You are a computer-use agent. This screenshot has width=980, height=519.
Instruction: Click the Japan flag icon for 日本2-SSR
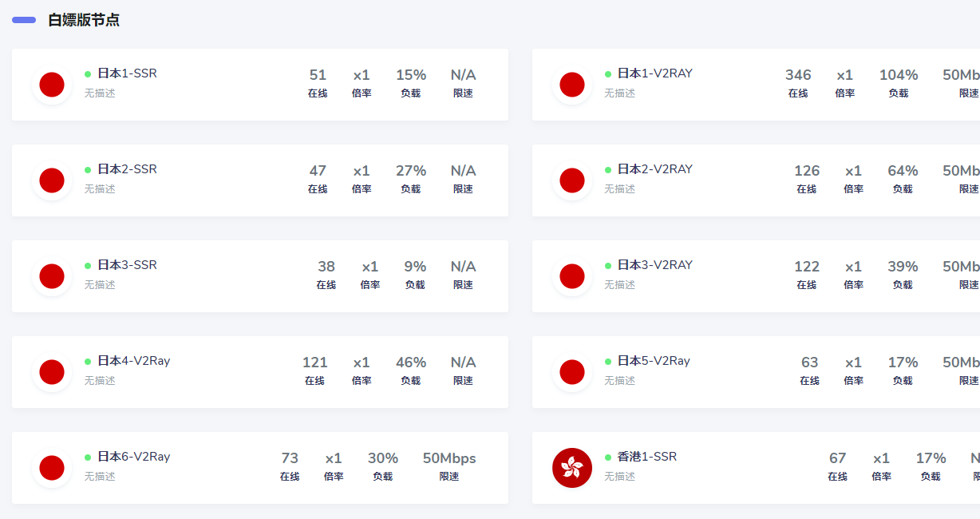coord(52,180)
